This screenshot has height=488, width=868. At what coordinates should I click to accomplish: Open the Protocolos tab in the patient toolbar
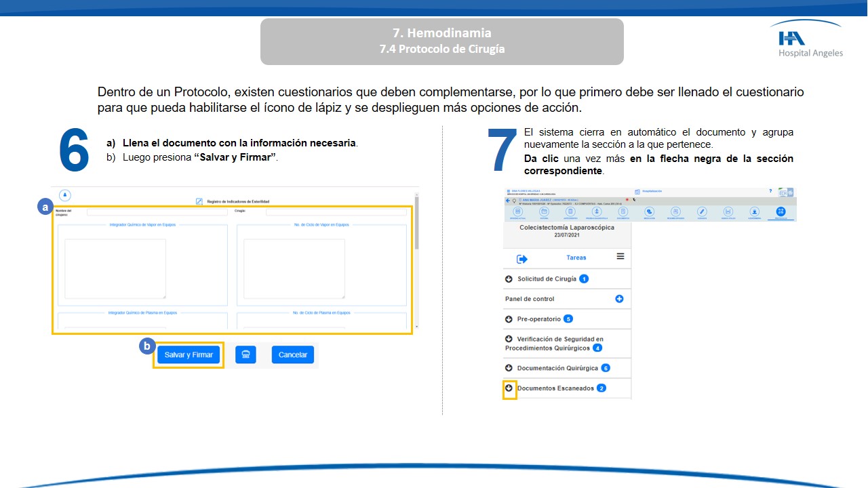coord(780,213)
